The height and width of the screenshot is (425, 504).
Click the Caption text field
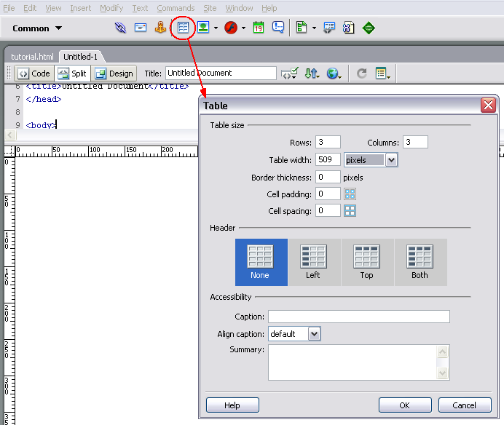(358, 317)
